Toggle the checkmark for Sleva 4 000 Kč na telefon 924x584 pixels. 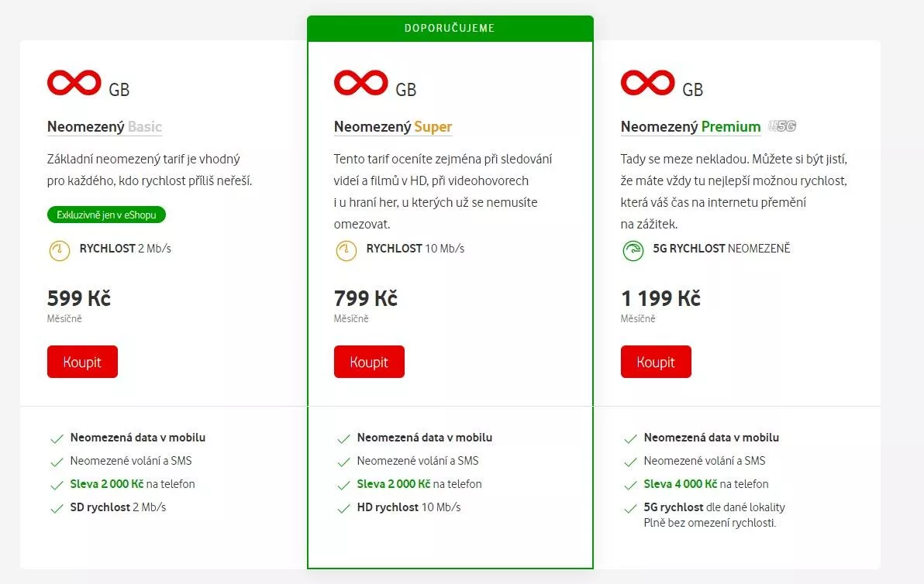[x=630, y=484]
